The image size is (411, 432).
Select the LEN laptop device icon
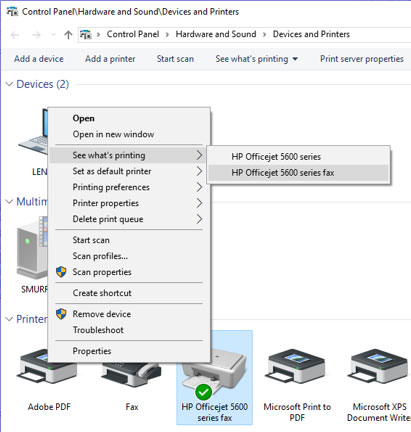[33, 132]
